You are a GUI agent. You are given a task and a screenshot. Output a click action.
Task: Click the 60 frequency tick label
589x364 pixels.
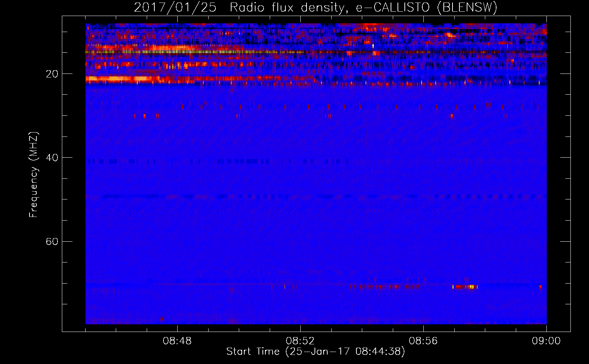click(52, 241)
